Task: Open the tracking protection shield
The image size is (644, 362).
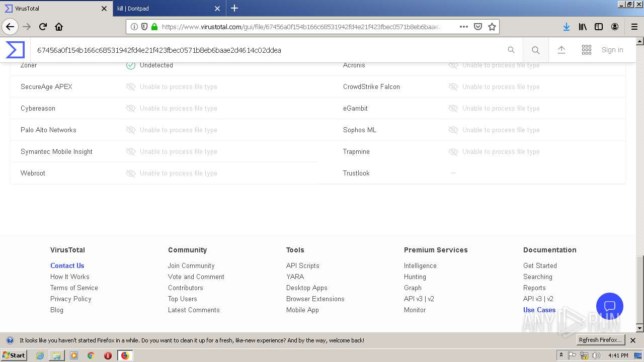Action: tap(144, 27)
